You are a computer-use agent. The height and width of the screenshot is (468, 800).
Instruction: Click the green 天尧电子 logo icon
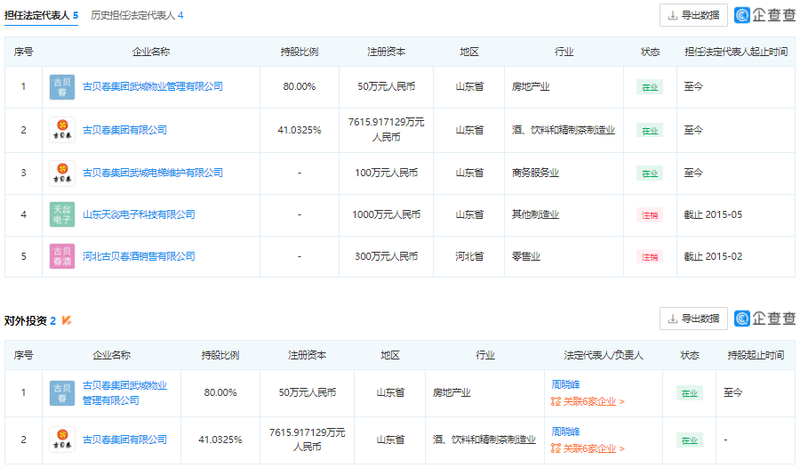tap(62, 215)
